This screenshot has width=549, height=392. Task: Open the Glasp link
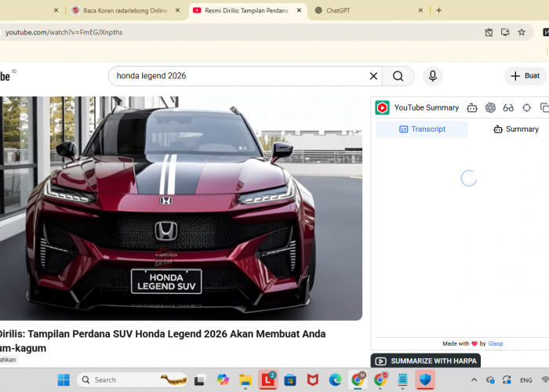[x=496, y=343]
